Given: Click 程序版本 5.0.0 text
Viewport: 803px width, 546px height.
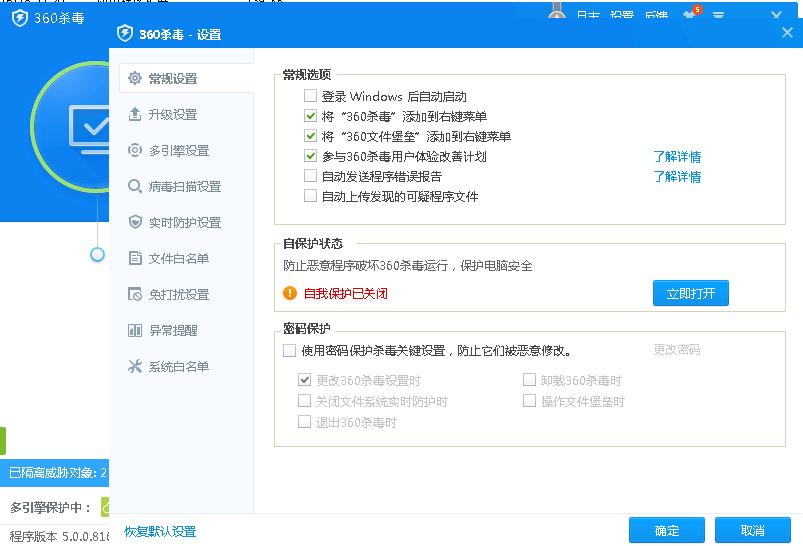Looking at the screenshot, I should coord(59,536).
